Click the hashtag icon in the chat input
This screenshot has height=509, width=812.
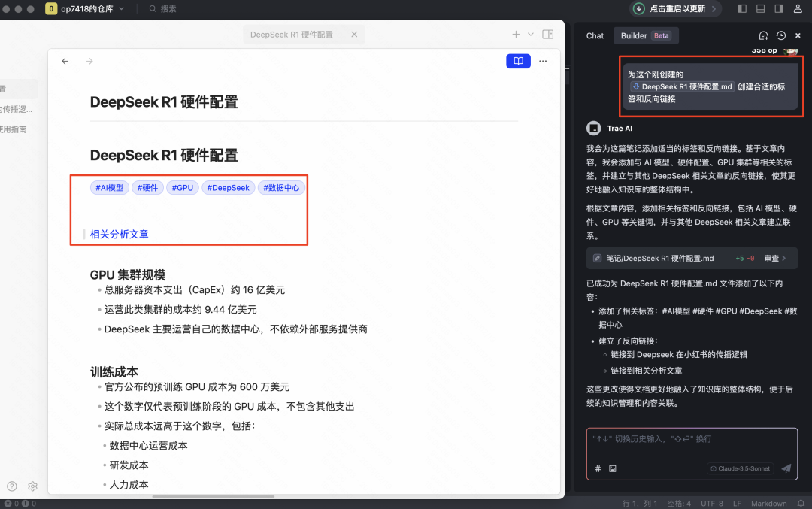point(597,468)
